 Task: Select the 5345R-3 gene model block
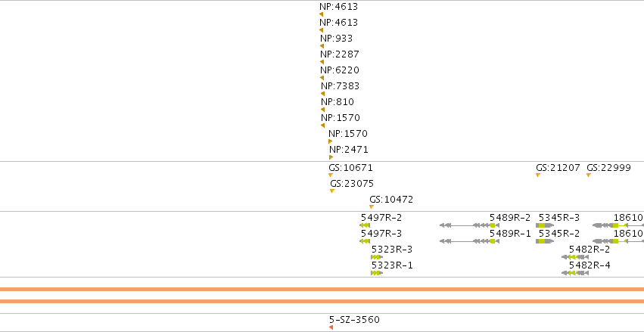click(545, 225)
